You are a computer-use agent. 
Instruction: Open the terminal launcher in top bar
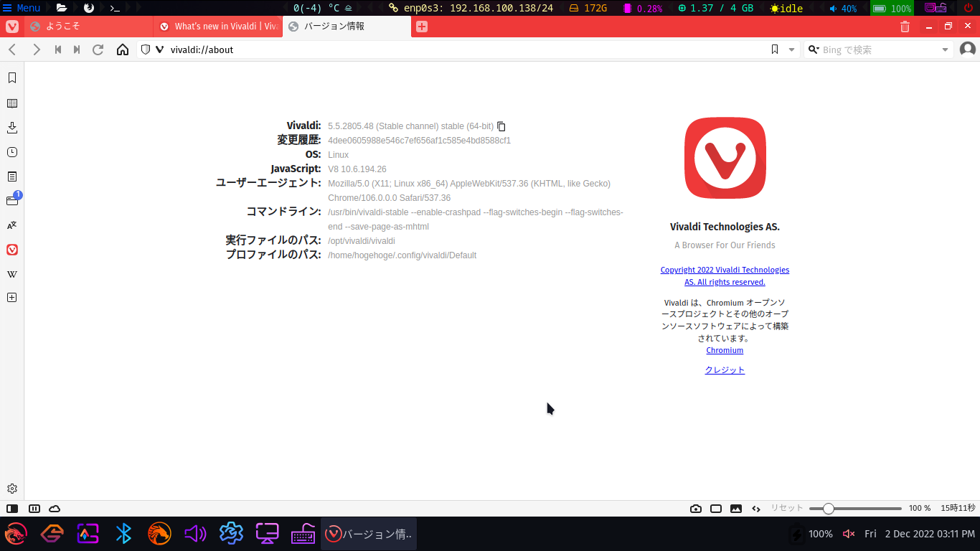pos(114,8)
